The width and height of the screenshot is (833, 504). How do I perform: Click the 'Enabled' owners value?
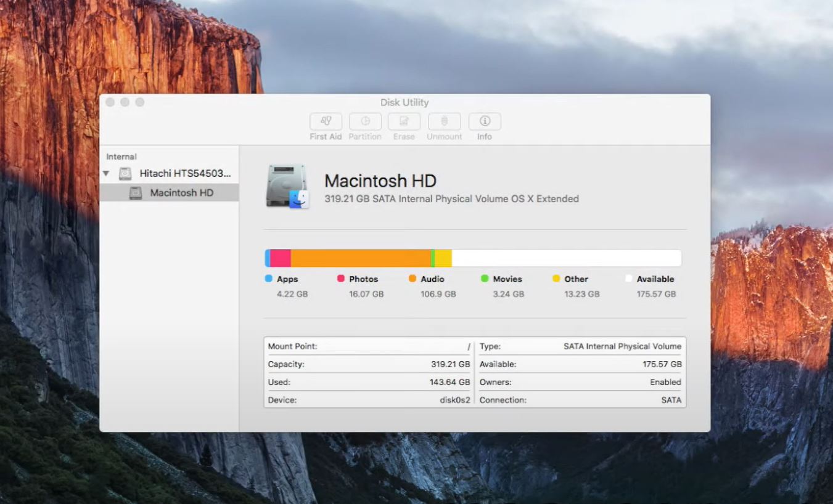tap(666, 382)
